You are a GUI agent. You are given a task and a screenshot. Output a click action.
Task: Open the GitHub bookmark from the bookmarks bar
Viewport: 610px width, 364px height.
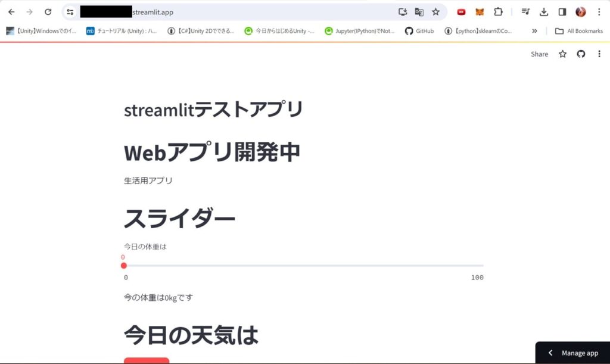pos(419,30)
